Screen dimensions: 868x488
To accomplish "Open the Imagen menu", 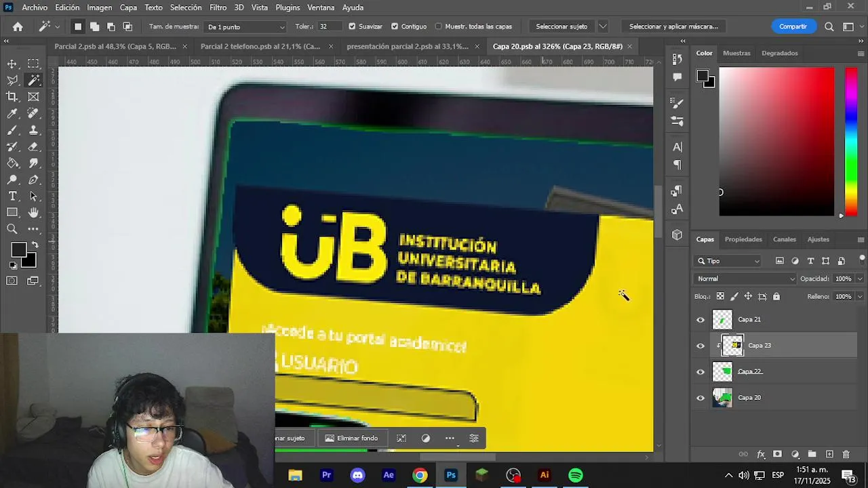I will click(100, 7).
